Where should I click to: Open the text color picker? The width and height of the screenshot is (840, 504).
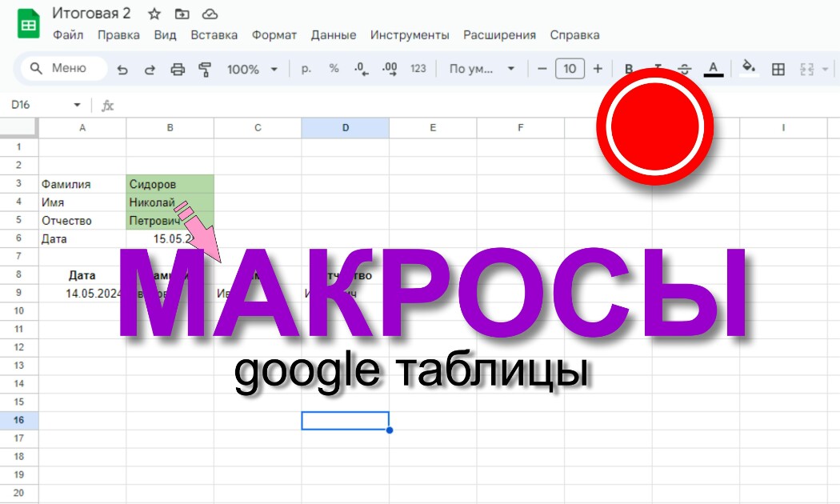(713, 69)
